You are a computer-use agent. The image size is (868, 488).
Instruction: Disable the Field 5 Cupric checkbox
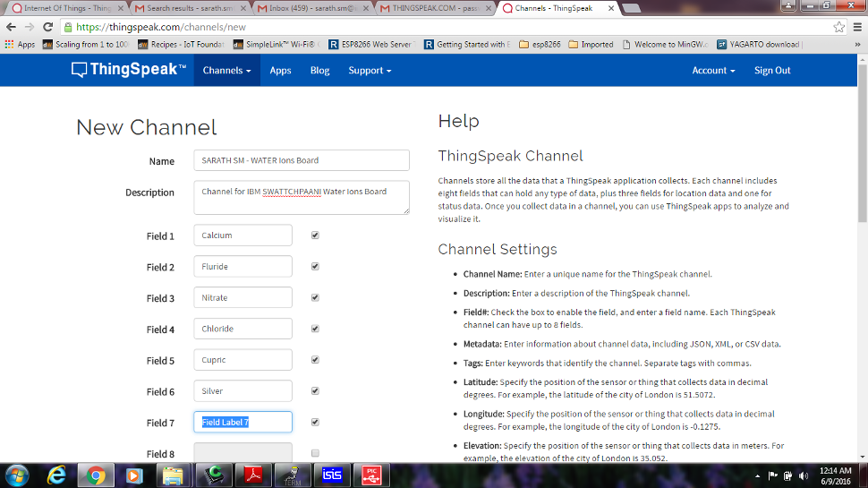[315, 359]
